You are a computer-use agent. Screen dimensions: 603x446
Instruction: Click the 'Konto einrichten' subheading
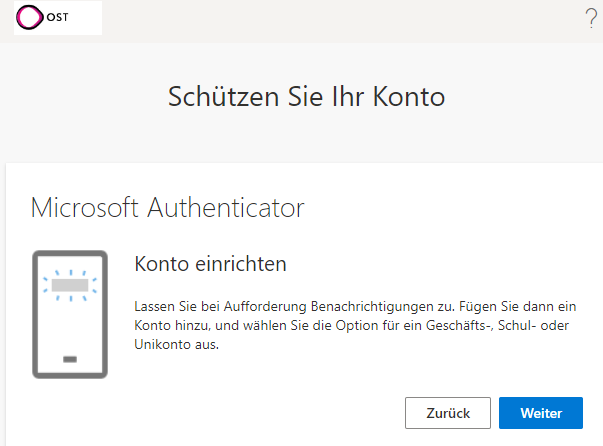point(210,264)
